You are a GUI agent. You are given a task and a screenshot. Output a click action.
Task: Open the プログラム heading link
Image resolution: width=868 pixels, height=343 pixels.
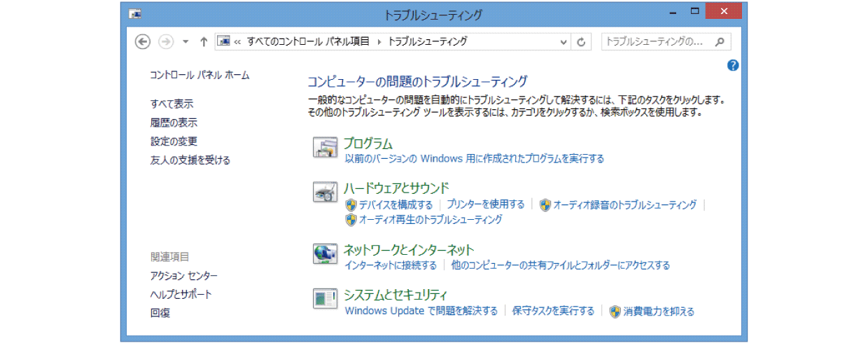pos(368,144)
